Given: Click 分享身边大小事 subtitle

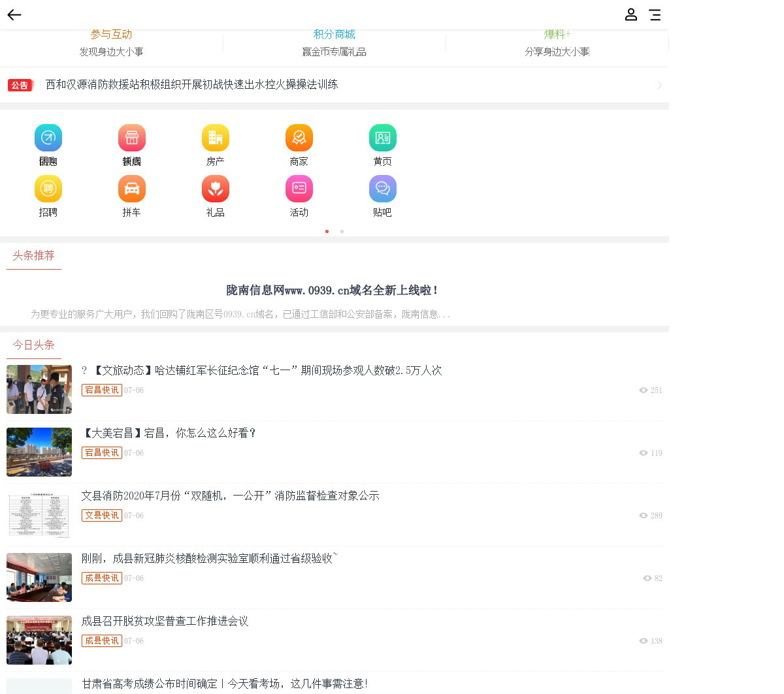Looking at the screenshot, I should pos(557,52).
